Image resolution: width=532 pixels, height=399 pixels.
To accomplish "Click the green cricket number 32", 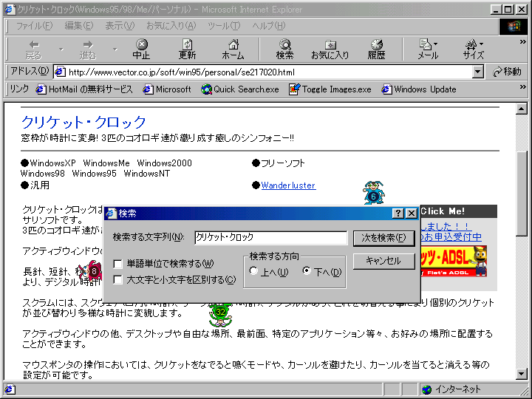I will 220,314.
